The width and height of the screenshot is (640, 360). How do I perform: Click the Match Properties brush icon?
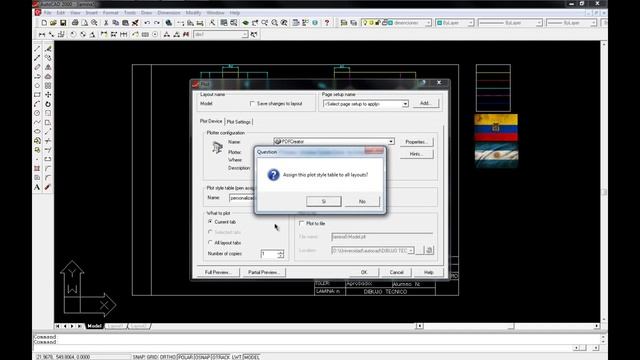135,23
